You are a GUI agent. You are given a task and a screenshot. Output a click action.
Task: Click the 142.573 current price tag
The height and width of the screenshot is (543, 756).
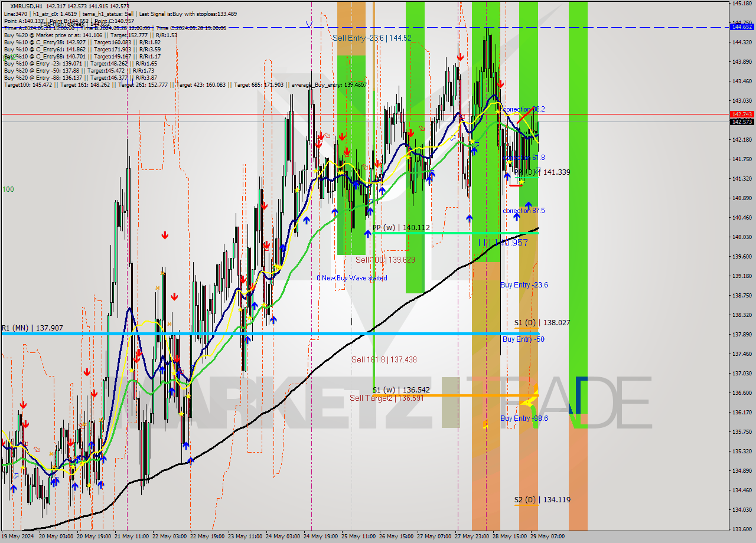coord(742,122)
